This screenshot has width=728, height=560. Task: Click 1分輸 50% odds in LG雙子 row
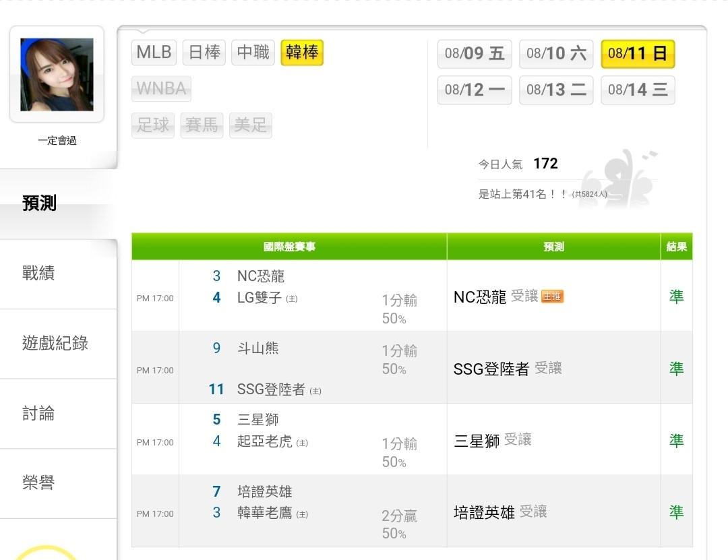[399, 309]
